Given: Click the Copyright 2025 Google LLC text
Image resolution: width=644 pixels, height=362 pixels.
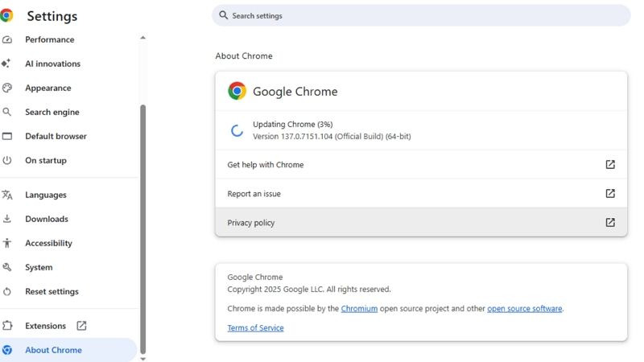Looking at the screenshot, I should pos(309,290).
